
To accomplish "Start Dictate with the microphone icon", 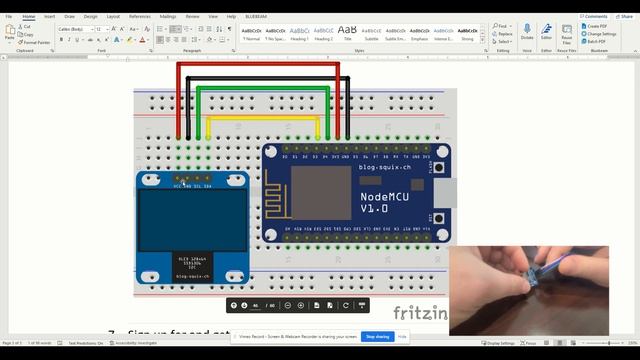I will [527, 32].
